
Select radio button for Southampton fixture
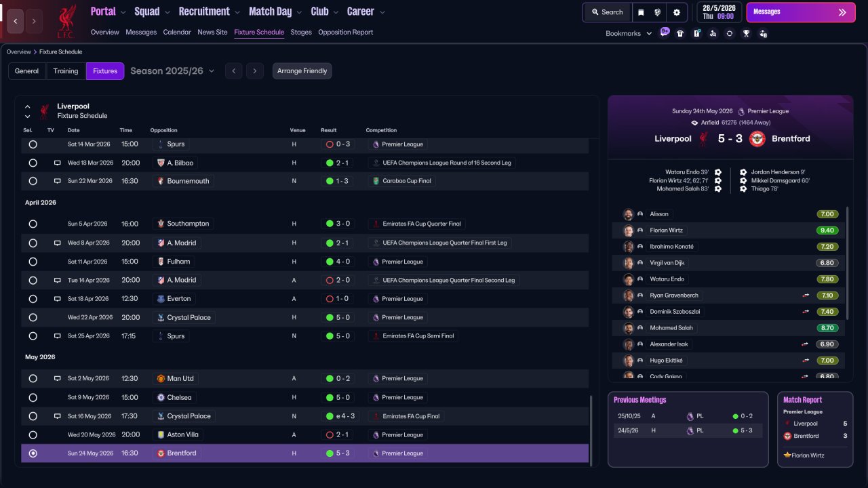click(x=33, y=224)
